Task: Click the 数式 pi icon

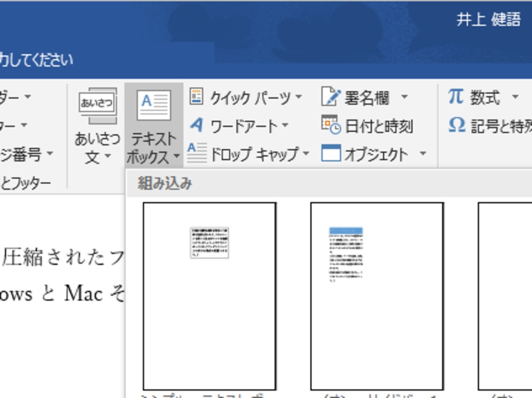Action: [455, 96]
